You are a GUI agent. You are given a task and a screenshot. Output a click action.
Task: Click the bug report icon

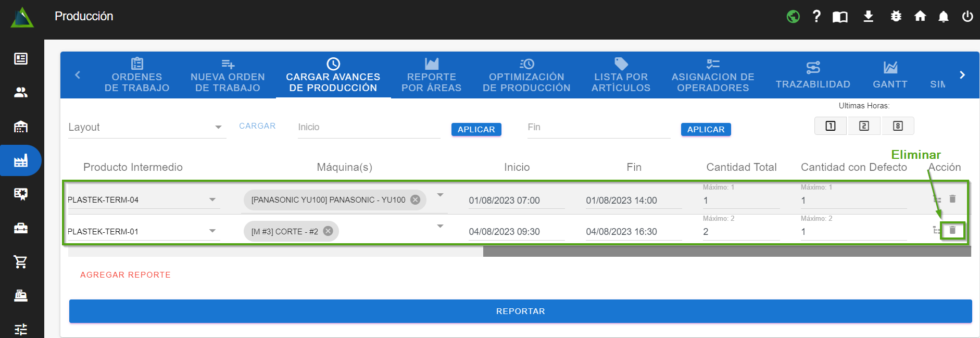point(896,17)
